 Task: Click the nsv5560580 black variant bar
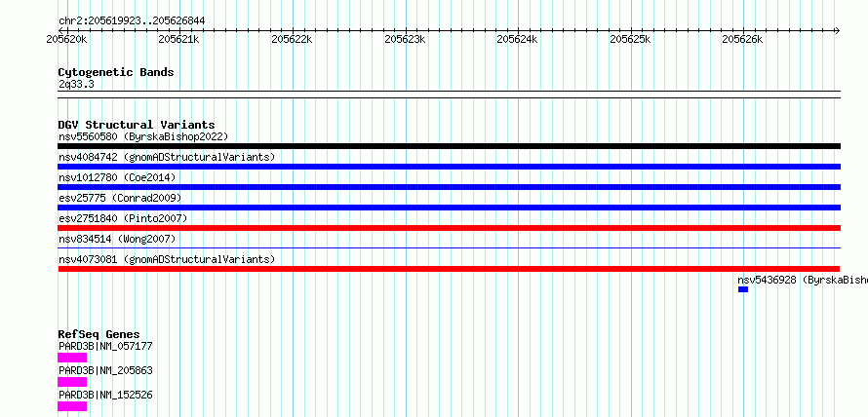click(x=449, y=146)
